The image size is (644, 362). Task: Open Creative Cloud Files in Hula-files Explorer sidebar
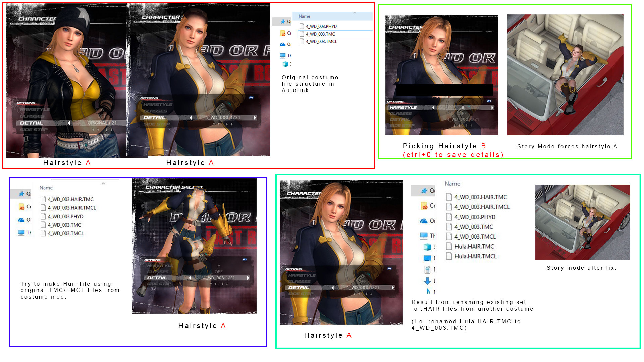click(x=424, y=206)
